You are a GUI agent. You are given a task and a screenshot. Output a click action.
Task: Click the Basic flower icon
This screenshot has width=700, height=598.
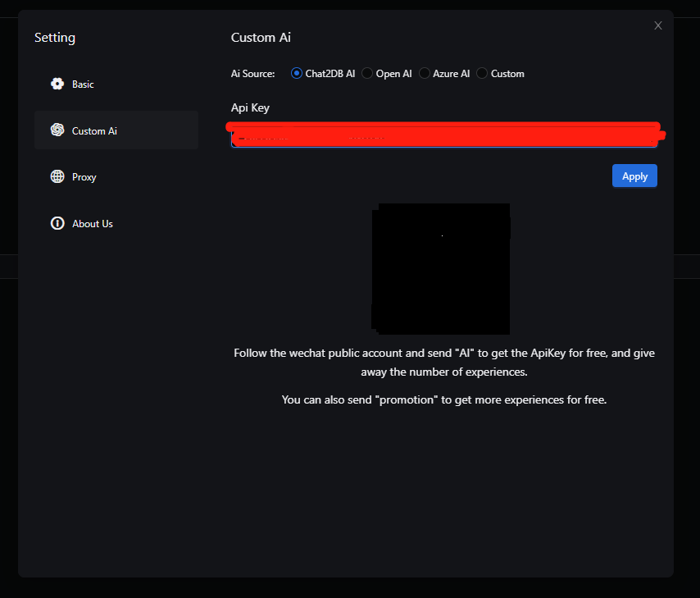pos(57,84)
